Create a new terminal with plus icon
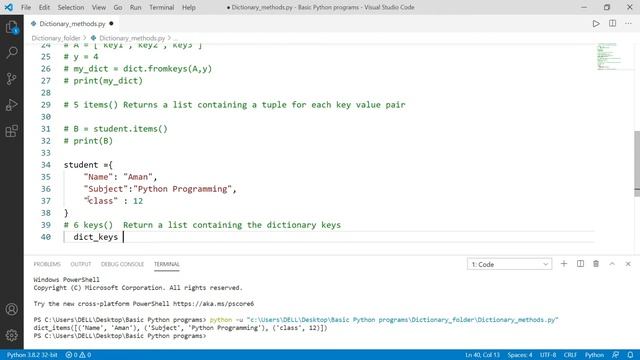The height and width of the screenshot is (360, 640). pyautogui.click(x=564, y=264)
